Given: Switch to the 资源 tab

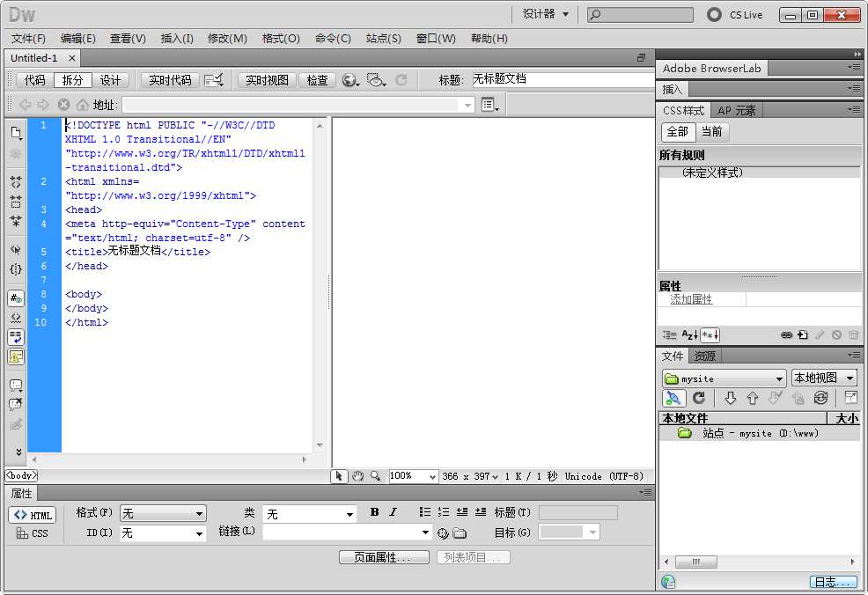Looking at the screenshot, I should point(705,356).
